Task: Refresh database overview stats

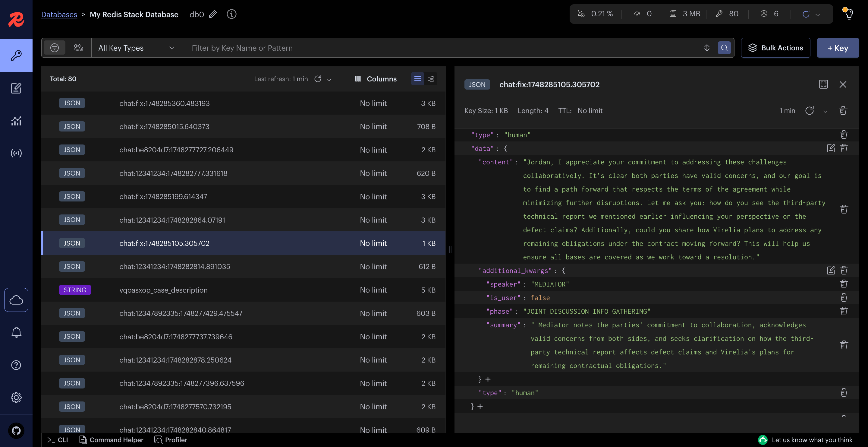Action: pos(806,14)
